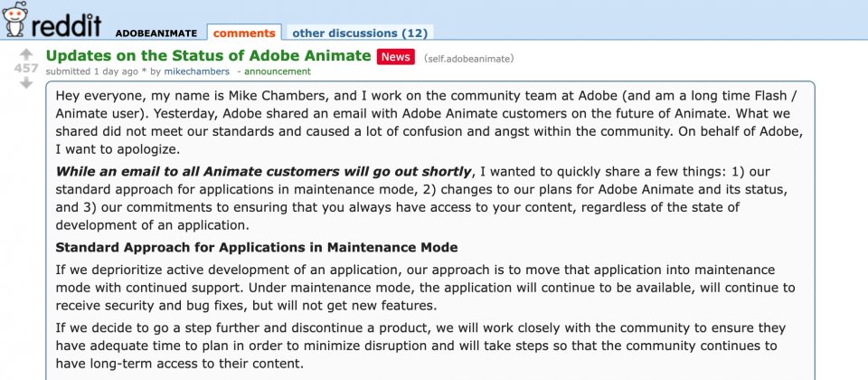Click the bold italic email notice text

[264, 172]
